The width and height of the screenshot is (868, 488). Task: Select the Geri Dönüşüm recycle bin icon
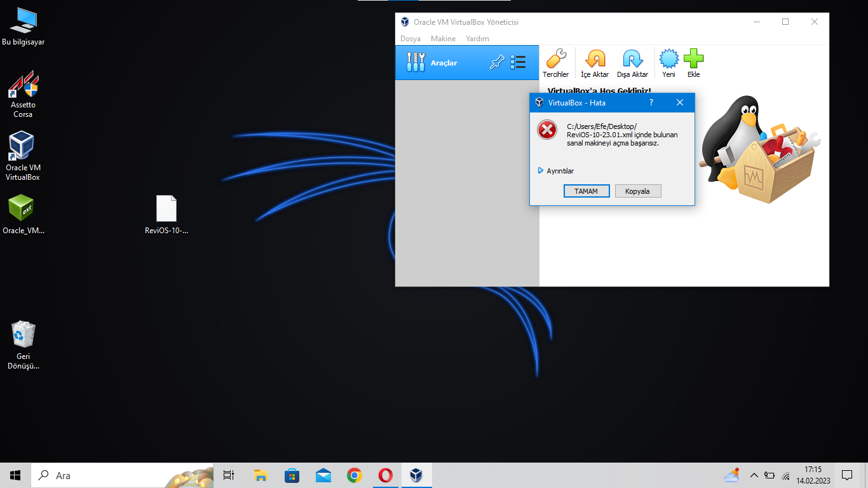24,345
